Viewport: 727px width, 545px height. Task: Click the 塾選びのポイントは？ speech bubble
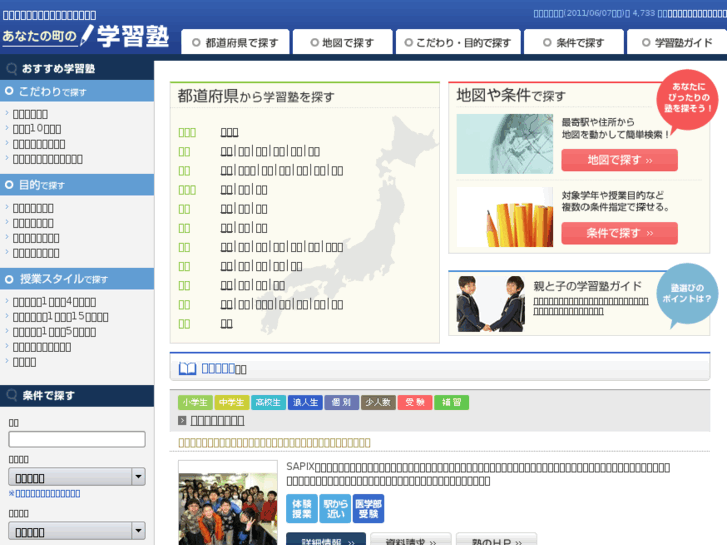687,295
